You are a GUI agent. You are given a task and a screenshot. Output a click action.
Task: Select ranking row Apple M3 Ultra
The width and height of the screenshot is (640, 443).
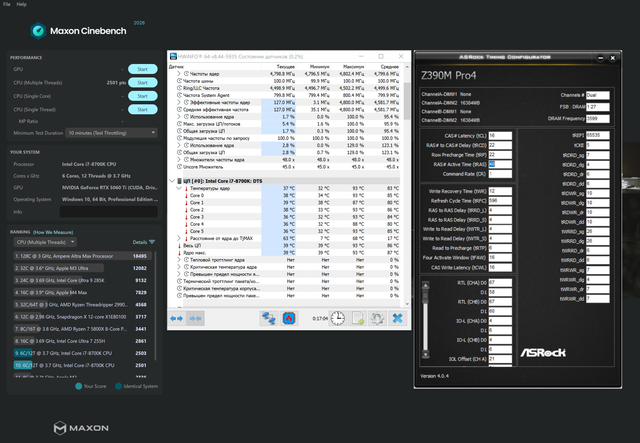(x=83, y=268)
